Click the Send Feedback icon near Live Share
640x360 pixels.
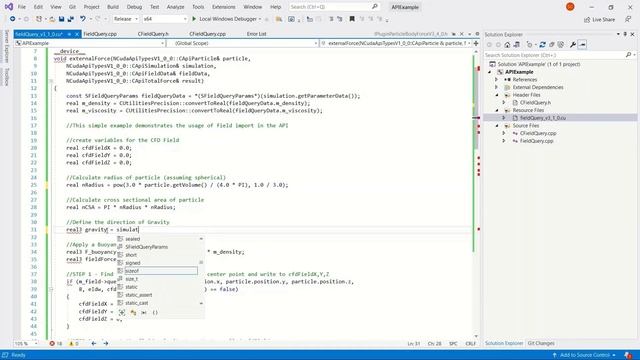pos(628,19)
